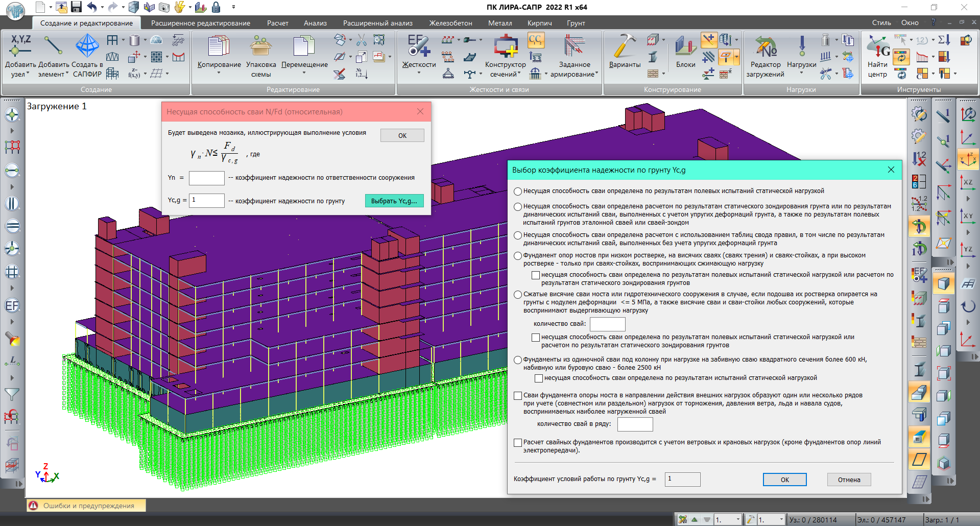Switch to the Расчет ribbon tab
This screenshot has height=526, width=980.
point(277,23)
